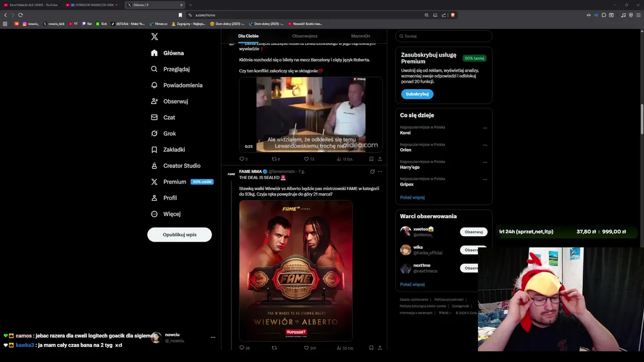Screen dimensions: 644x362
Task: Play the Lewandowski interview video
Action: (311, 115)
